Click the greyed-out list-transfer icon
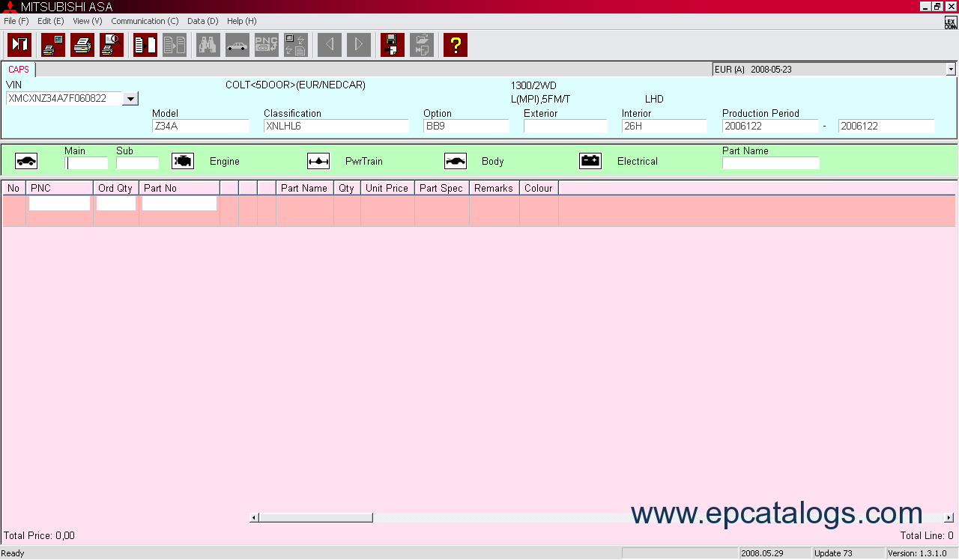The width and height of the screenshot is (959, 560). click(x=175, y=45)
